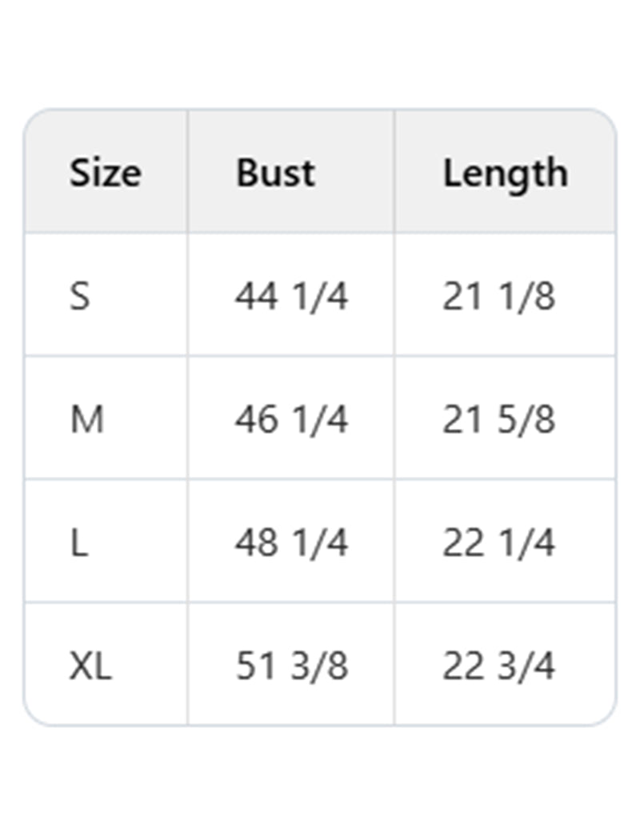Click the 22 1/4 length value

(x=498, y=543)
